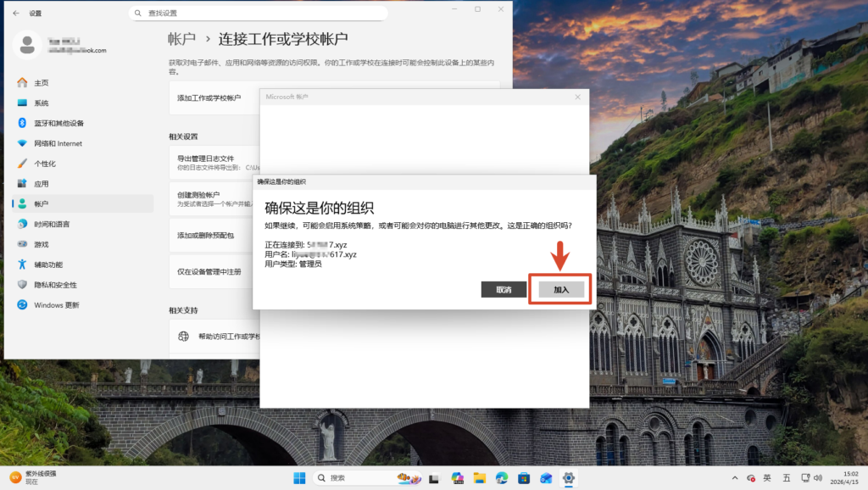
Task: Open 主页 (Home) in the Settings sidebar
Action: 41,83
